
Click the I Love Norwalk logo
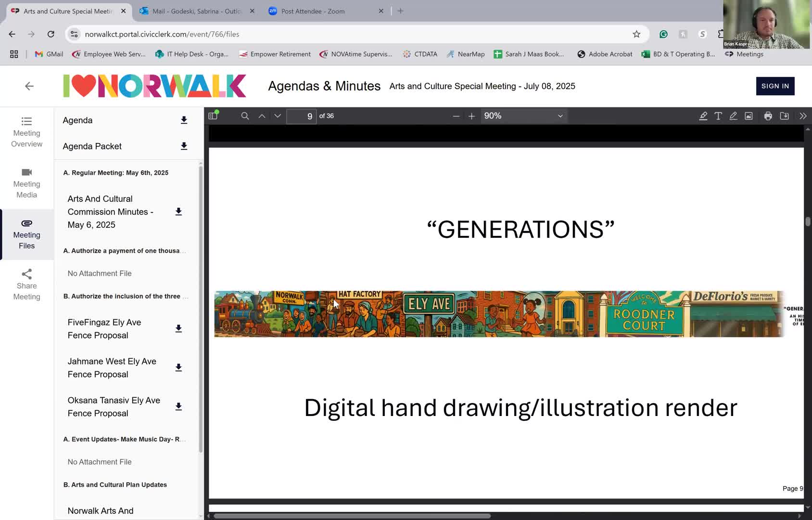(154, 86)
